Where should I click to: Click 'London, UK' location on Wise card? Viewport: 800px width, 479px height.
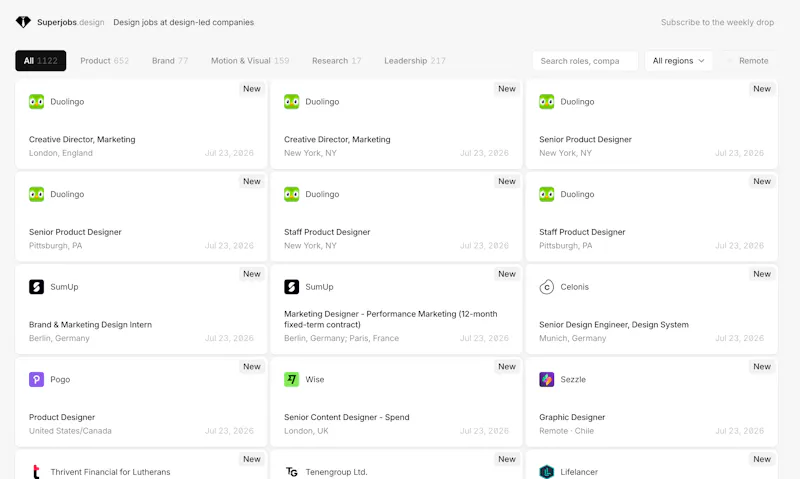click(306, 431)
